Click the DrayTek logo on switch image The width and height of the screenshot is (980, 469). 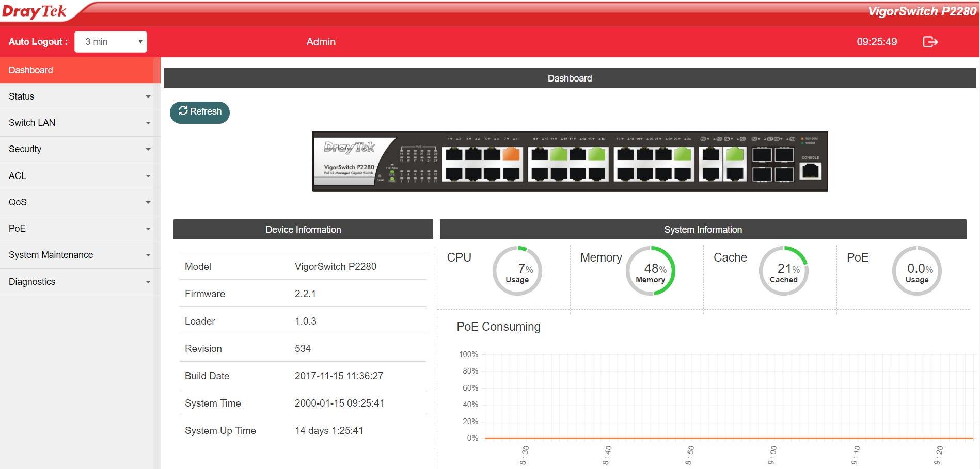click(x=350, y=148)
